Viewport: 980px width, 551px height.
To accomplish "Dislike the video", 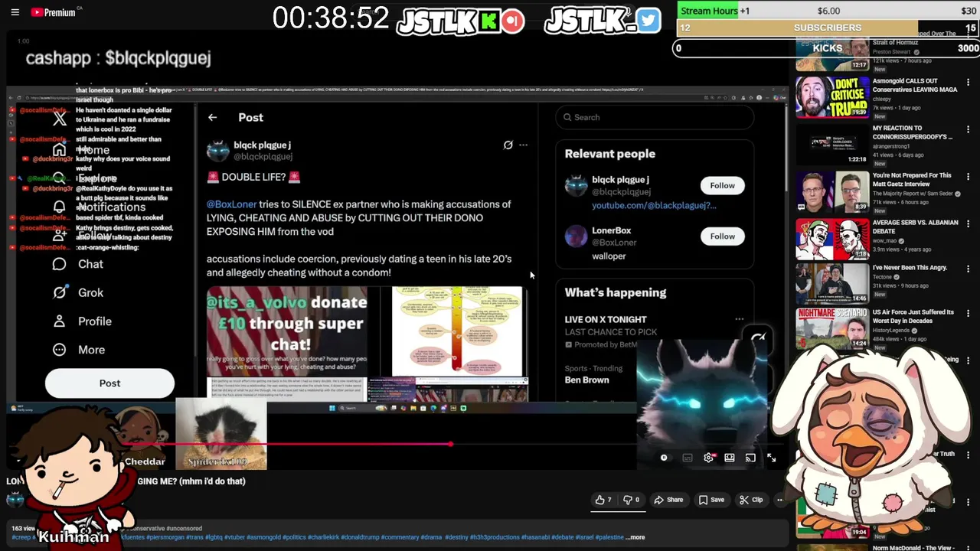I will point(631,500).
